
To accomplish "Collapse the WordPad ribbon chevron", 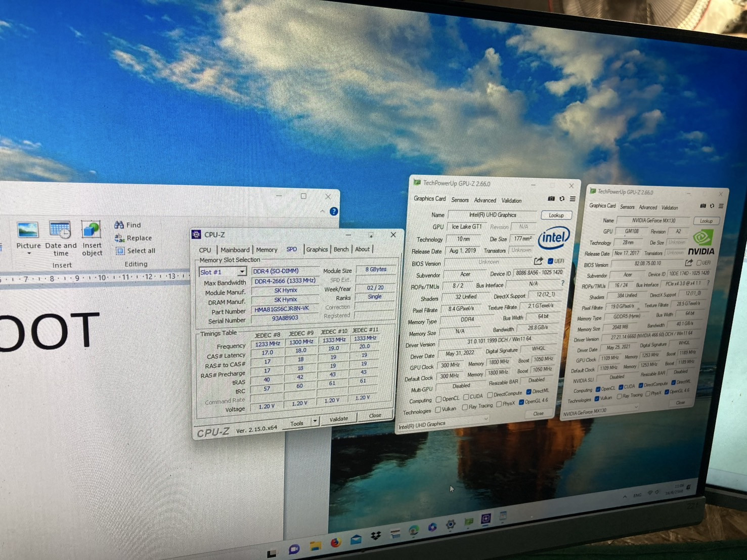I will (322, 212).
